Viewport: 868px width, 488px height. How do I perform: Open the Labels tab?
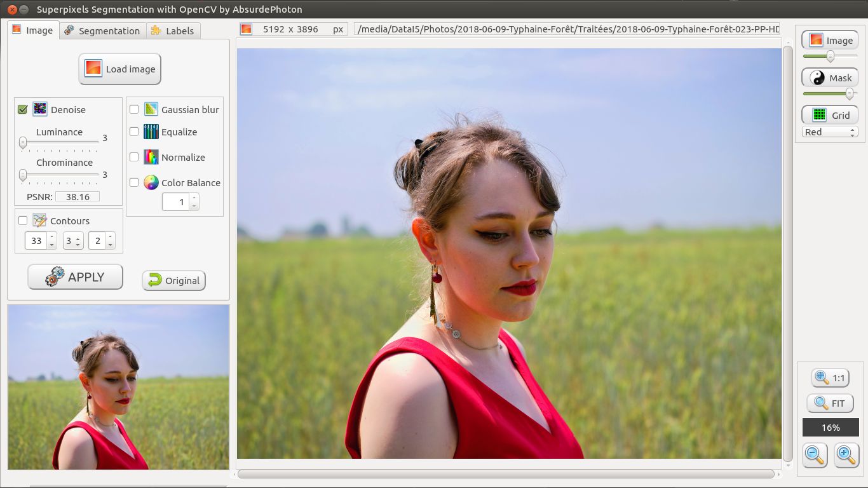(x=173, y=30)
